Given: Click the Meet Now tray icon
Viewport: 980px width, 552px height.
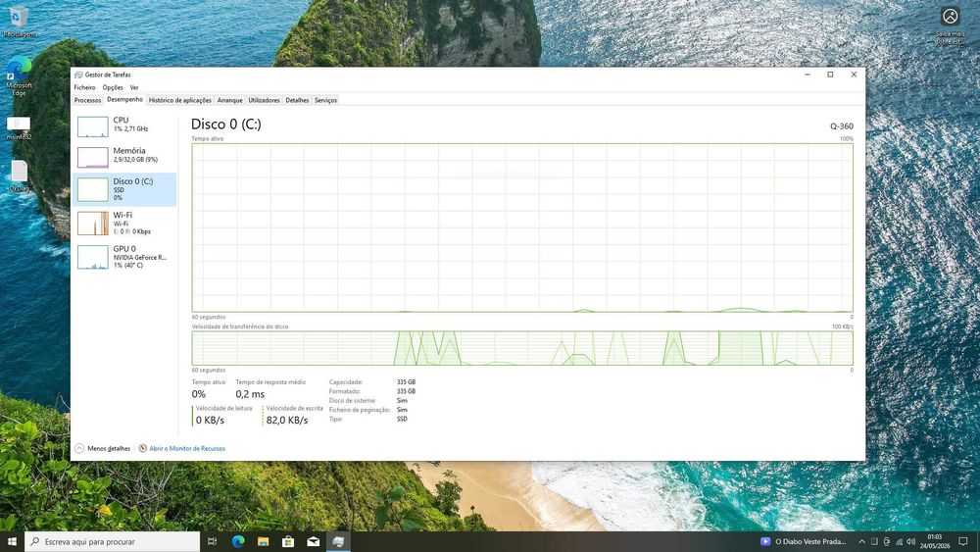Looking at the screenshot, I should click(887, 541).
